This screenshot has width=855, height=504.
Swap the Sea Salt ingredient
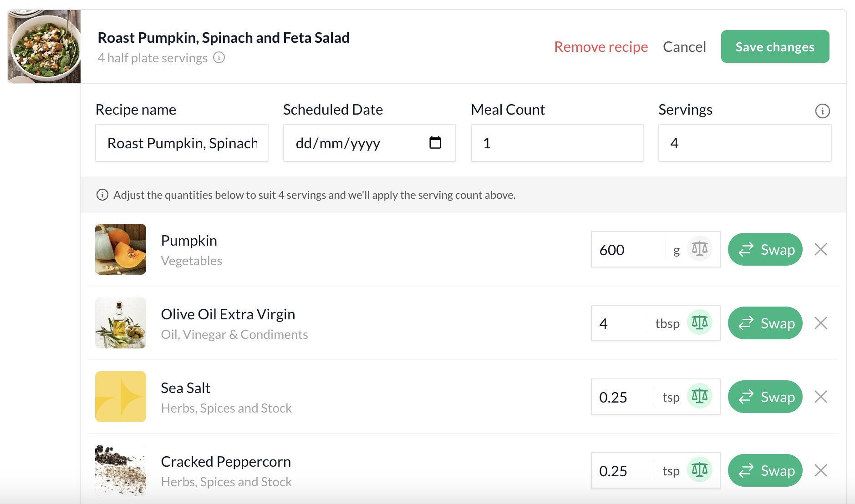765,397
